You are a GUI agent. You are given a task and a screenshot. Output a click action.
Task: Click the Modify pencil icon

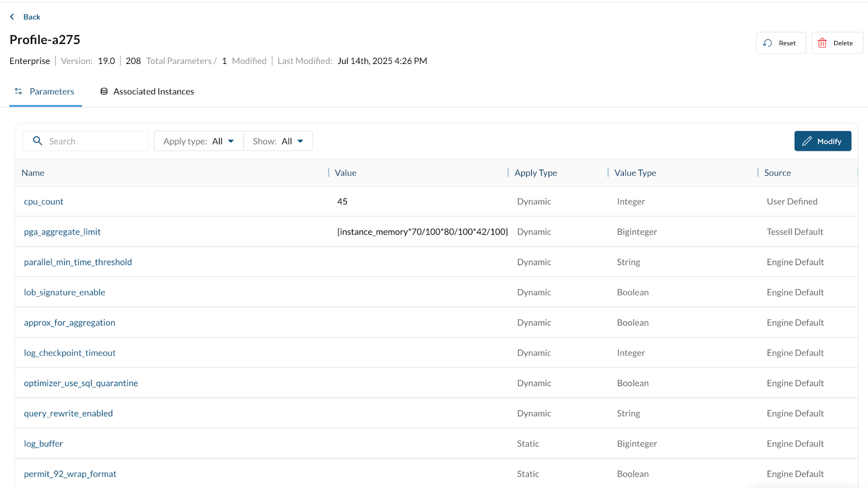coord(807,141)
